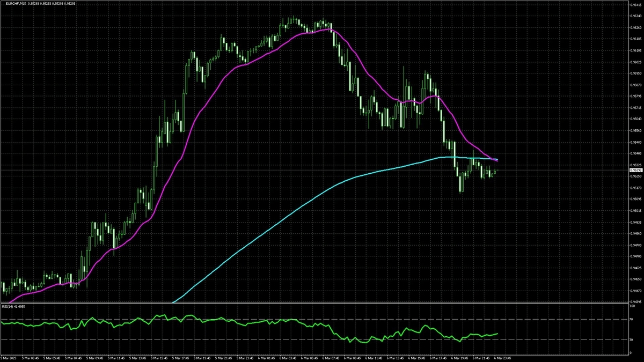This screenshot has height=362, width=644.
Task: Click price scale label 0.94395
Action: click(x=636, y=302)
